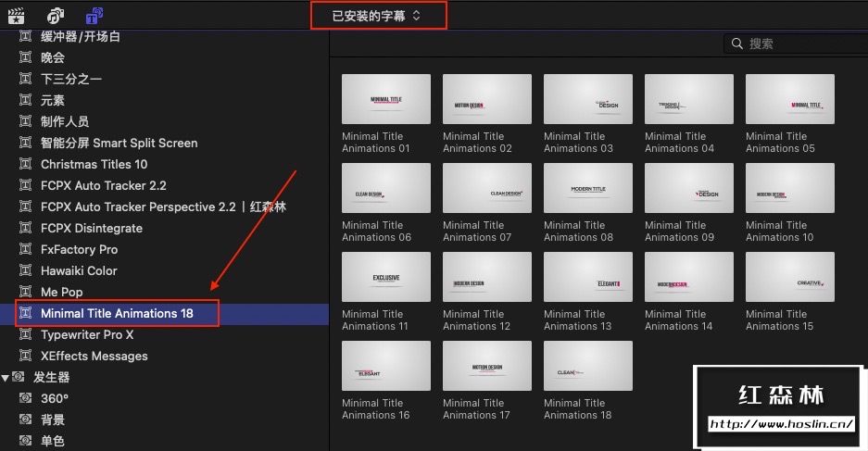Image resolution: width=868 pixels, height=451 pixels.
Task: Open the Libraries sidebar clapperboard icon
Action: pyautogui.click(x=16, y=16)
